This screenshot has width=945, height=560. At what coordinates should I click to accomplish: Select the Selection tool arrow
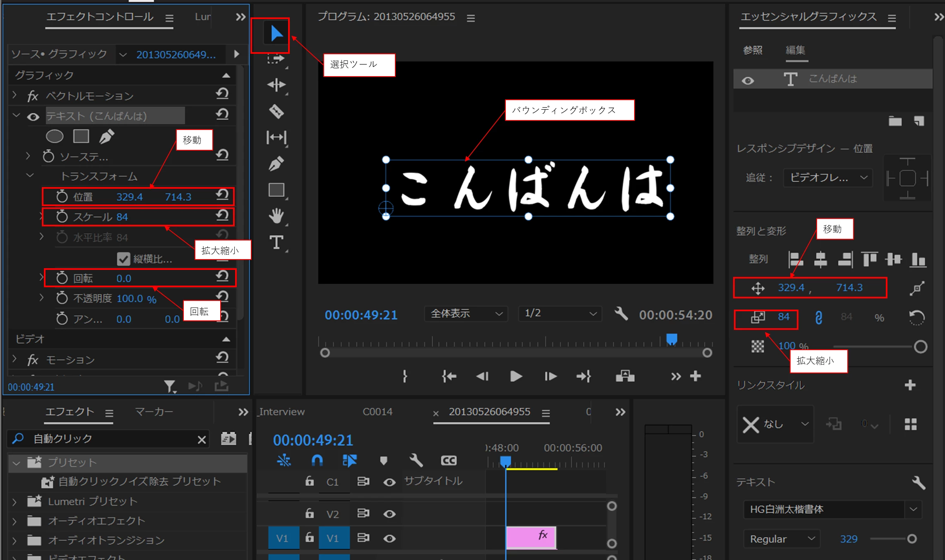tap(276, 34)
